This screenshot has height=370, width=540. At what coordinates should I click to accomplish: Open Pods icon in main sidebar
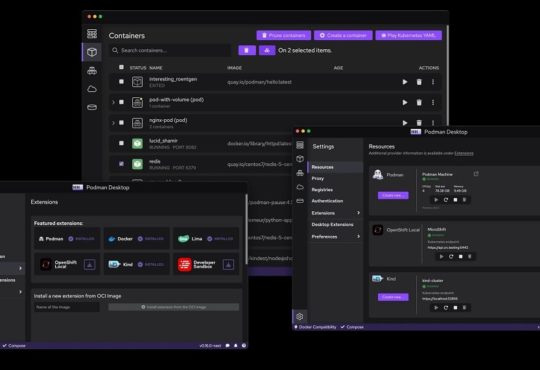coord(92,71)
